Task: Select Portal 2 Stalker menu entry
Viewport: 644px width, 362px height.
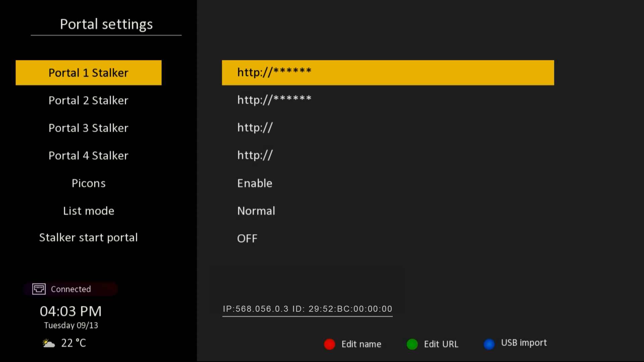Action: tap(89, 100)
